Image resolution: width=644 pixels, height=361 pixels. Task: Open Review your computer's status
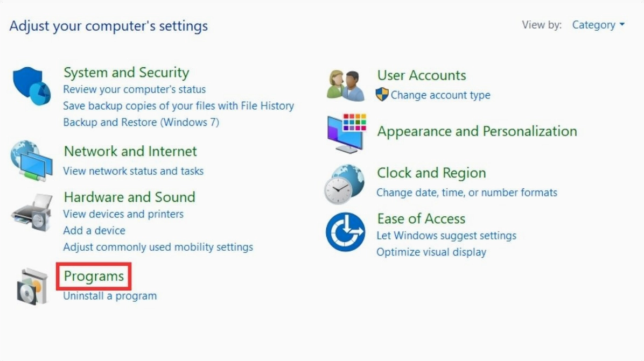134,89
